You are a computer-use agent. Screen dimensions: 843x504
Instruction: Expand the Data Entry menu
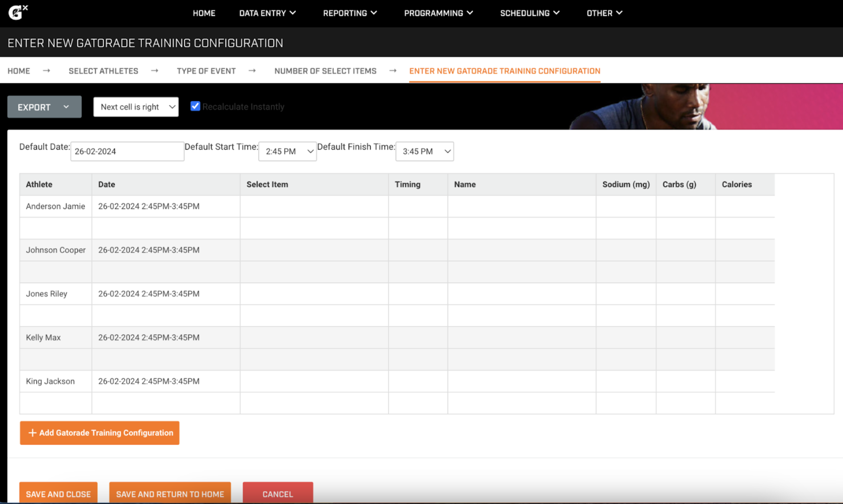267,13
